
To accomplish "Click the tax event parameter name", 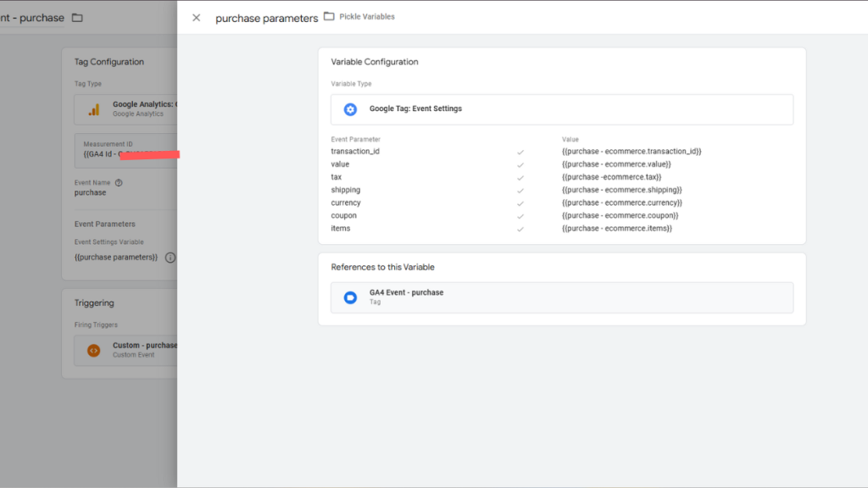I will pyautogui.click(x=336, y=177).
